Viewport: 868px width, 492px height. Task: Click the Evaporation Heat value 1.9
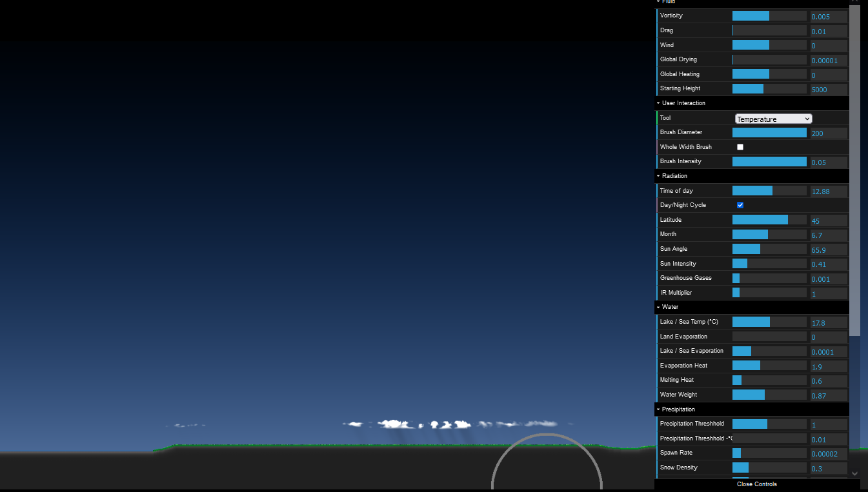tap(829, 366)
